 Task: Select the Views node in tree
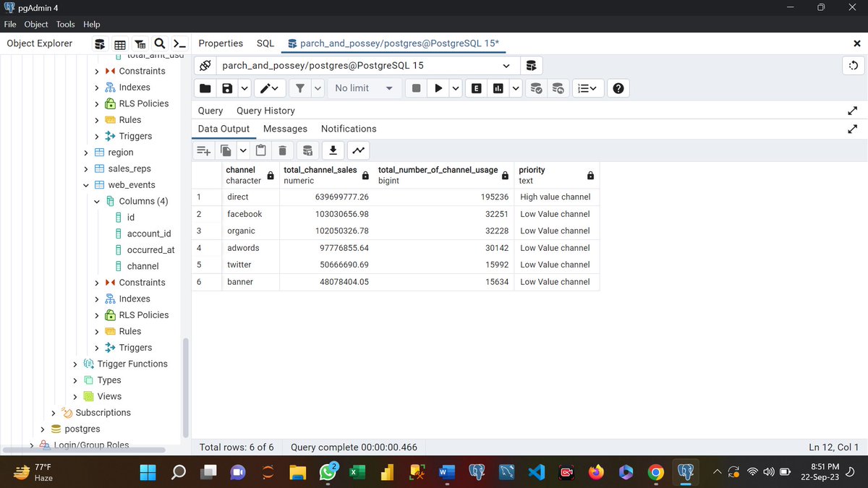(x=109, y=396)
